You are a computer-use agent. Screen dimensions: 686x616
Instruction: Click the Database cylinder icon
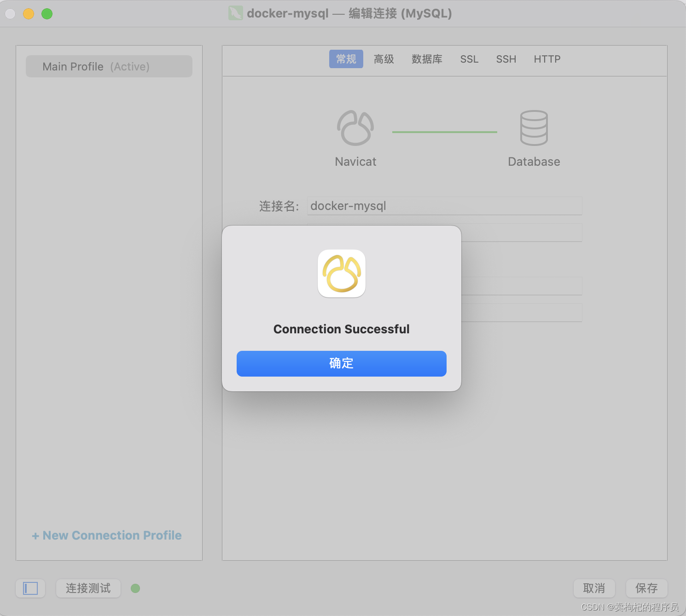[x=534, y=128]
